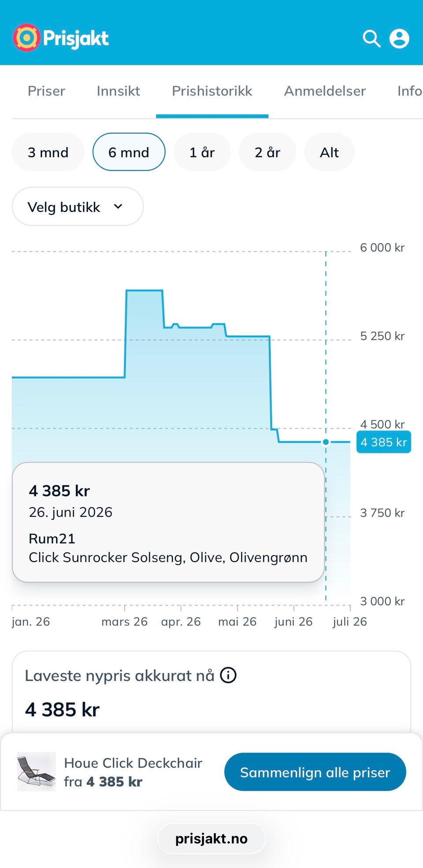Open the user account profile icon
Screen dimensions: 423x868
point(399,39)
